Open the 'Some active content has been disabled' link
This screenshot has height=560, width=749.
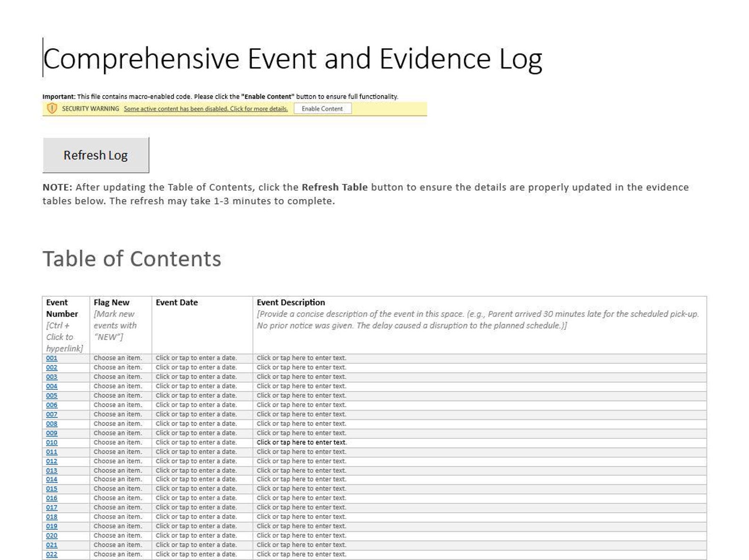point(206,109)
